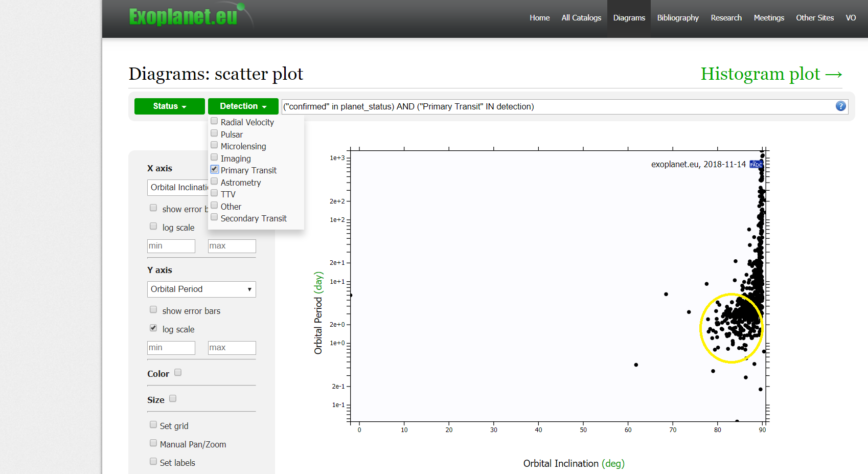Enable the Color option checkbox
This screenshot has width=868, height=474.
178,373
